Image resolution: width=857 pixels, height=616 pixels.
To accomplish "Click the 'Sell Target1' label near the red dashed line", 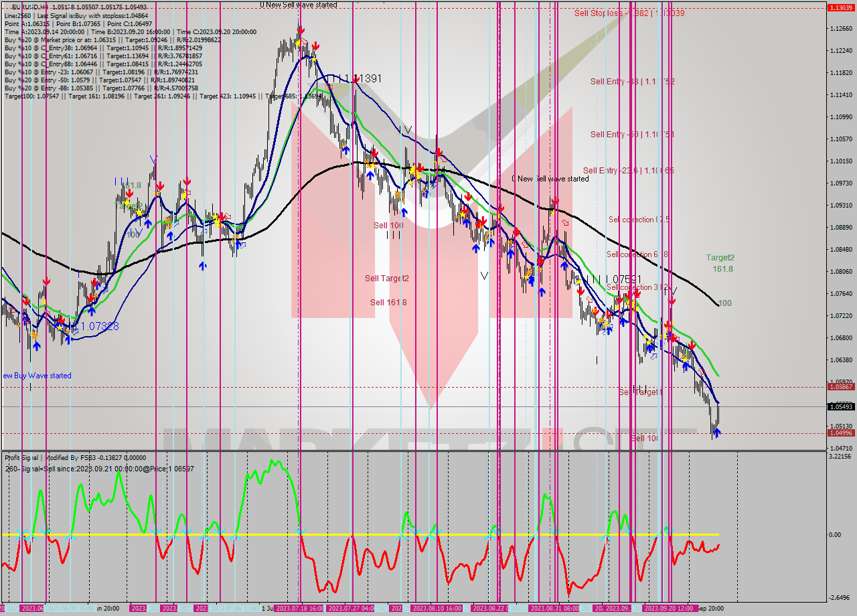I will click(641, 392).
